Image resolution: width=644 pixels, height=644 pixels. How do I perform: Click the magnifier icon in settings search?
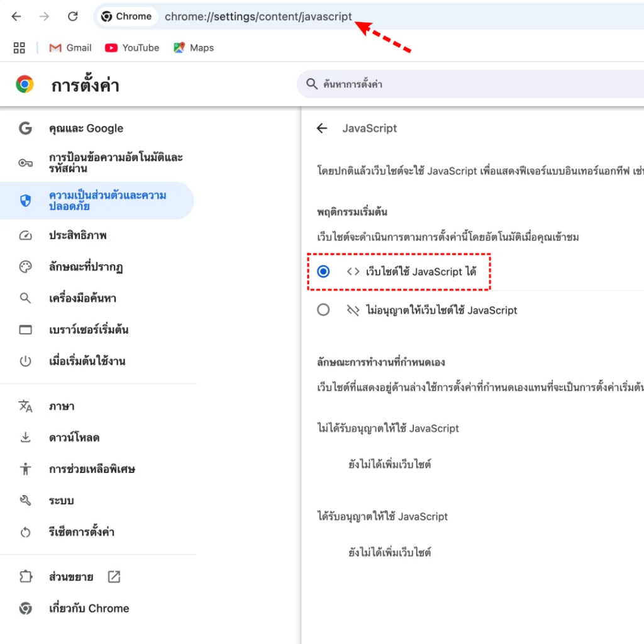tap(312, 84)
